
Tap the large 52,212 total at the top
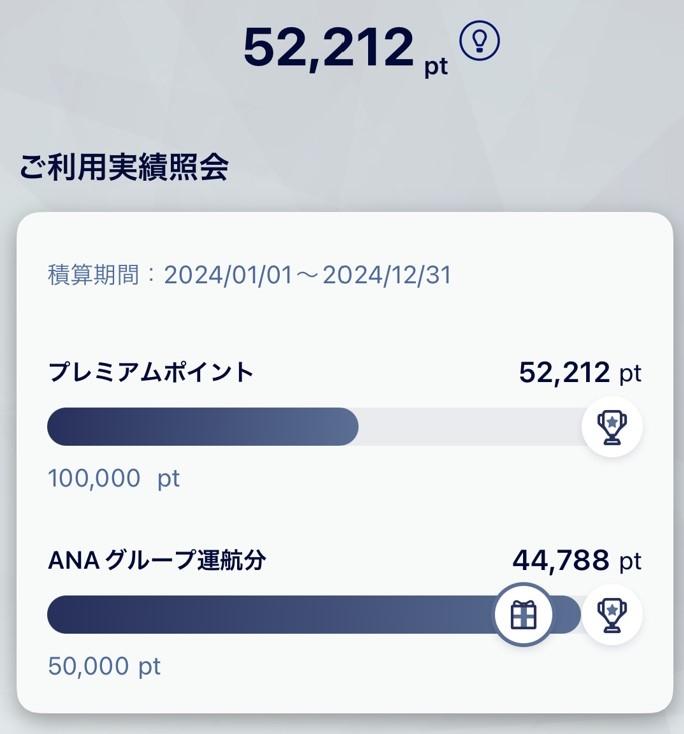tap(328, 46)
